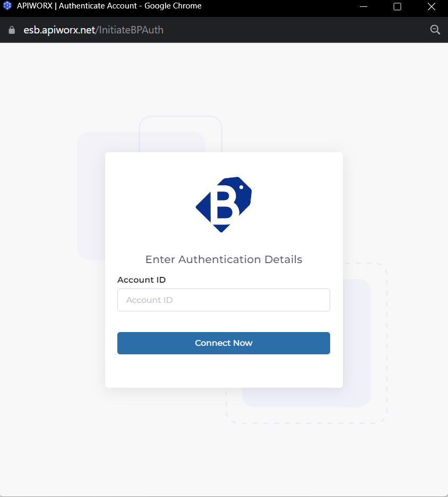Click the APIWORX favicon in title bar
The image size is (448, 497).
[7, 6]
